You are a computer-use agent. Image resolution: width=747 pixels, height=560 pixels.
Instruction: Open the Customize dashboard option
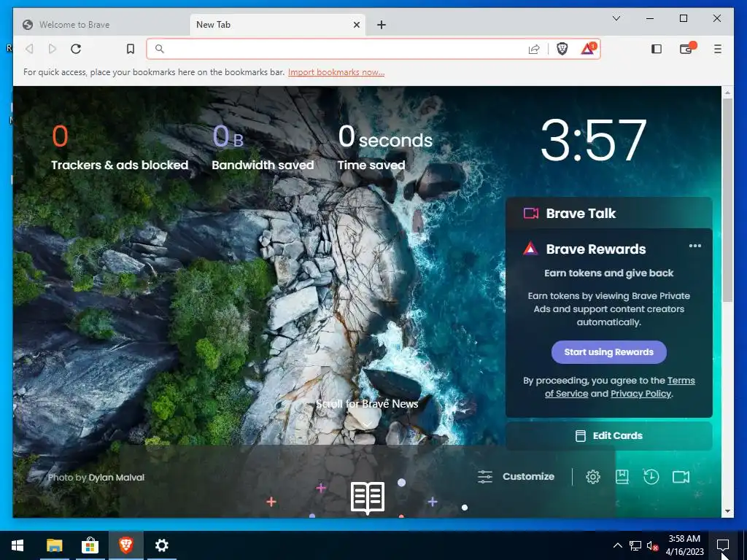pyautogui.click(x=516, y=477)
